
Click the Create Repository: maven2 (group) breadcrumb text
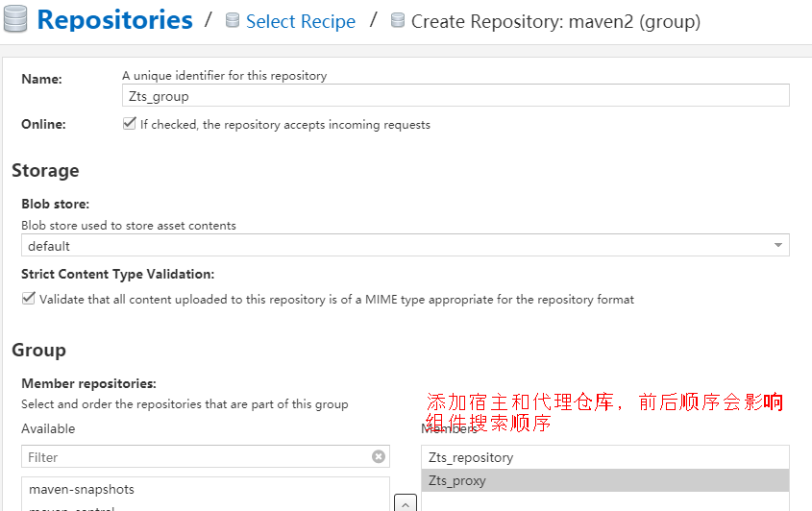pos(555,21)
